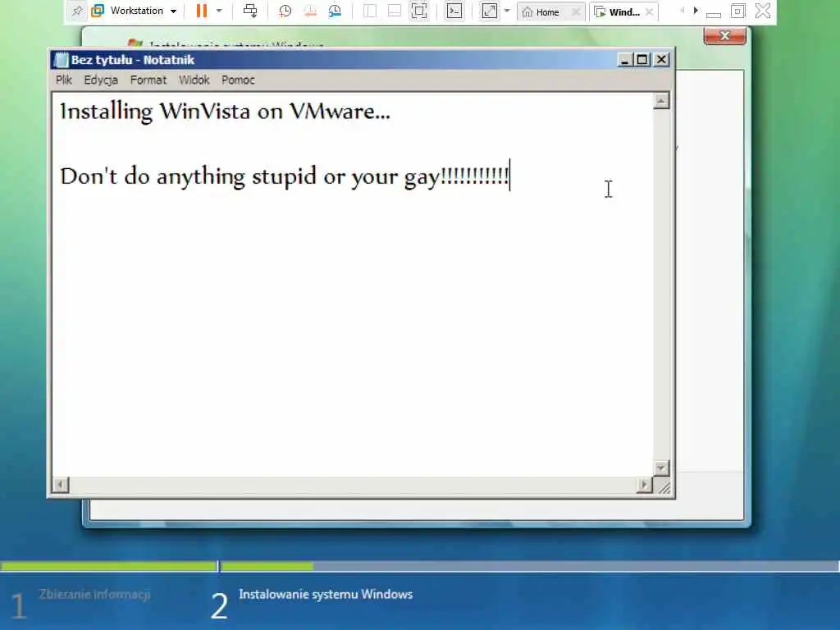Click the Notatnik vertical scrollbar up arrow

pos(661,101)
